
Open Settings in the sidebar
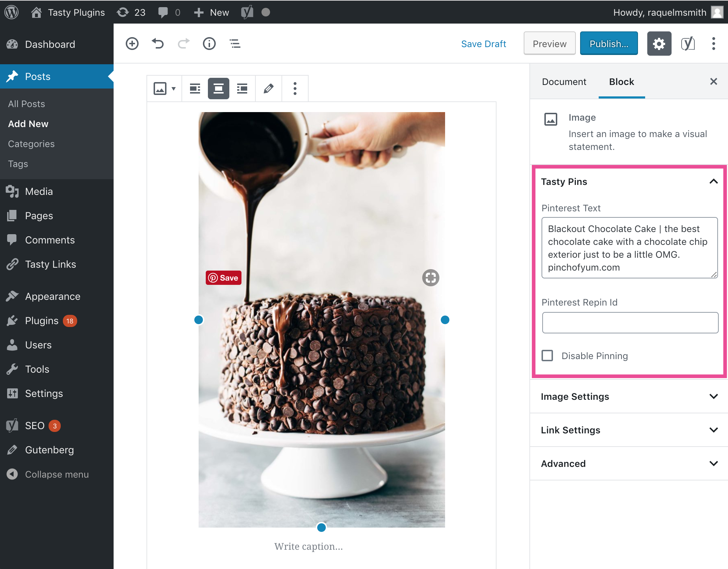[57, 393]
